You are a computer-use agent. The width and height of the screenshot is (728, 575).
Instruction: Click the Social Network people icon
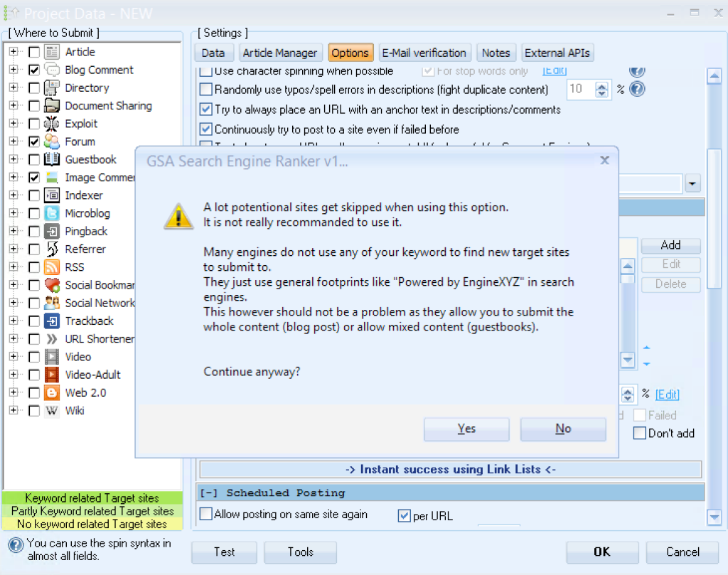(51, 303)
